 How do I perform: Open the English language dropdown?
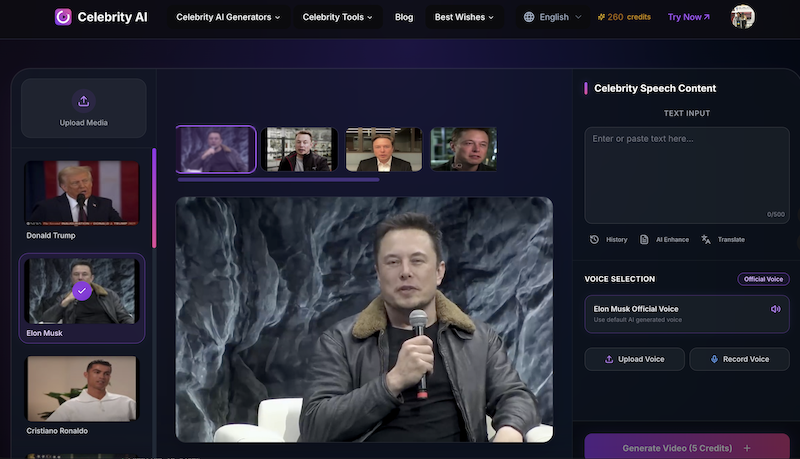click(553, 17)
